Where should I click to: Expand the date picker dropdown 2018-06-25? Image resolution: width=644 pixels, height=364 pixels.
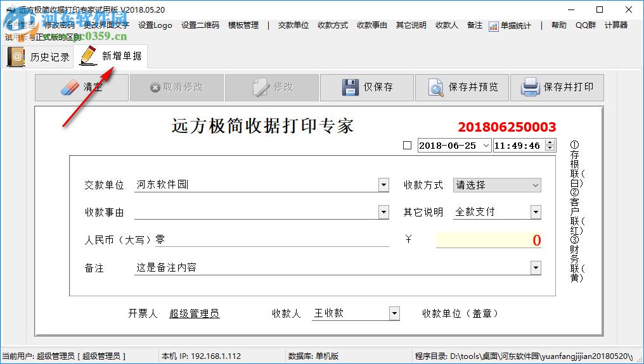tap(486, 145)
